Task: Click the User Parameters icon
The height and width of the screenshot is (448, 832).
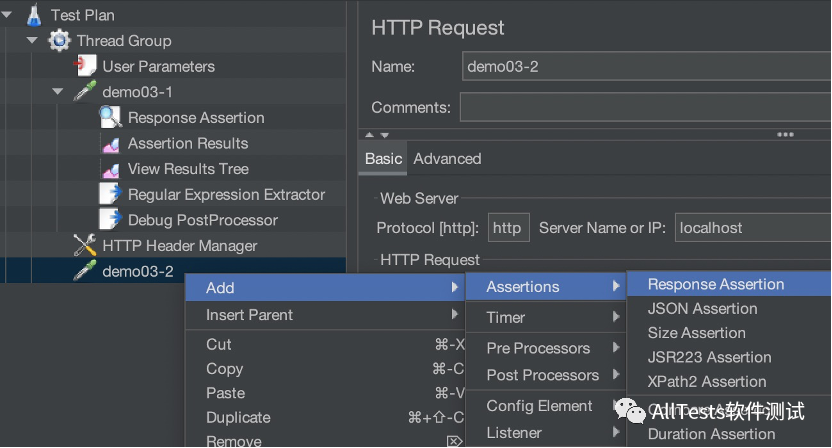Action: tap(86, 66)
